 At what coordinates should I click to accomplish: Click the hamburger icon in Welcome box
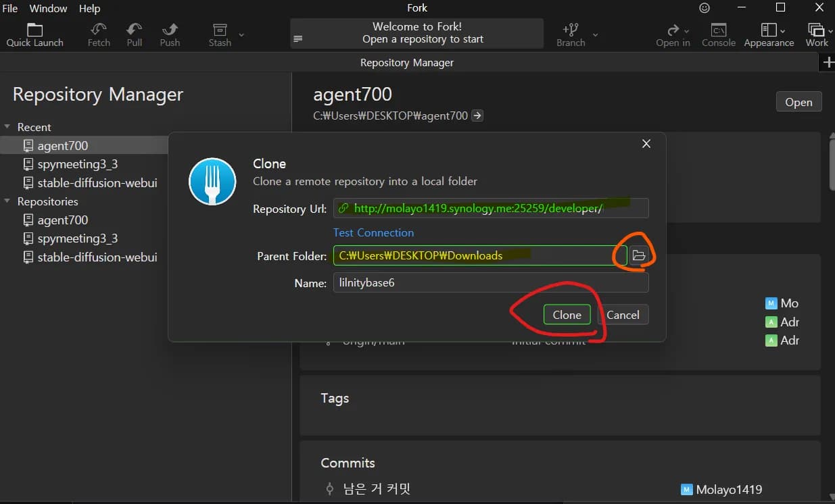tap(298, 39)
